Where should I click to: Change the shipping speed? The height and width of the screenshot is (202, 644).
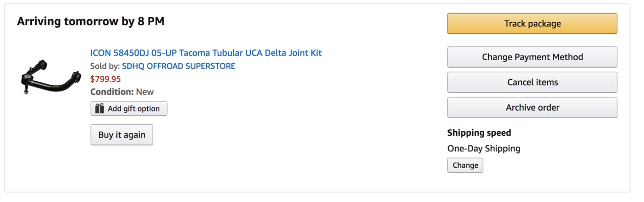pyautogui.click(x=465, y=165)
